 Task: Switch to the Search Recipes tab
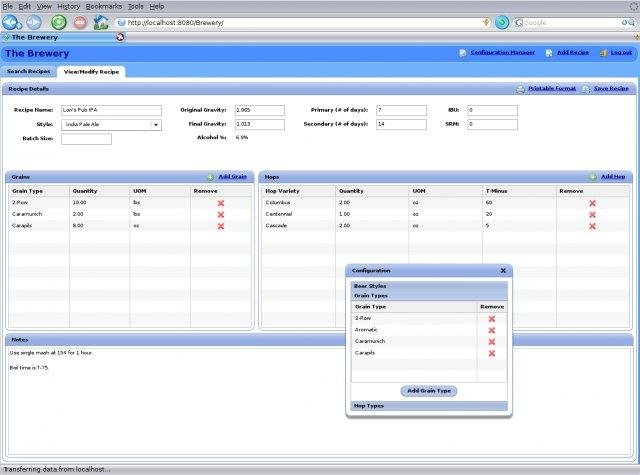(x=29, y=71)
